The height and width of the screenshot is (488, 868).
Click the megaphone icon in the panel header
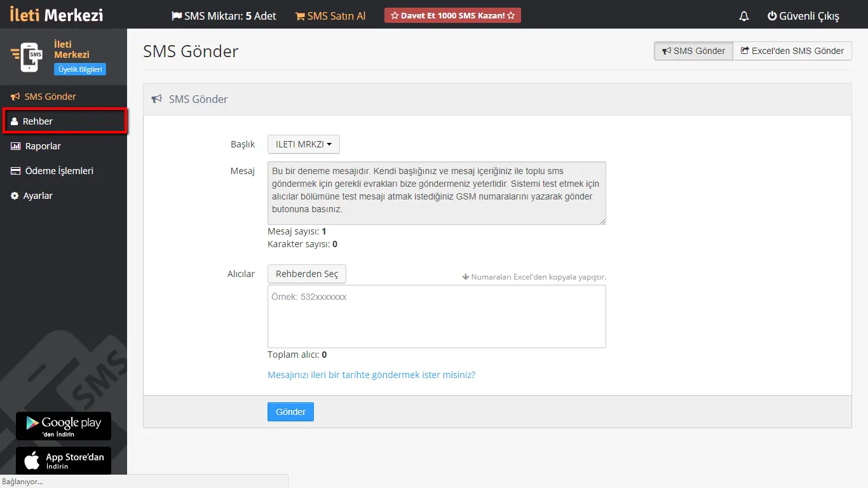156,99
